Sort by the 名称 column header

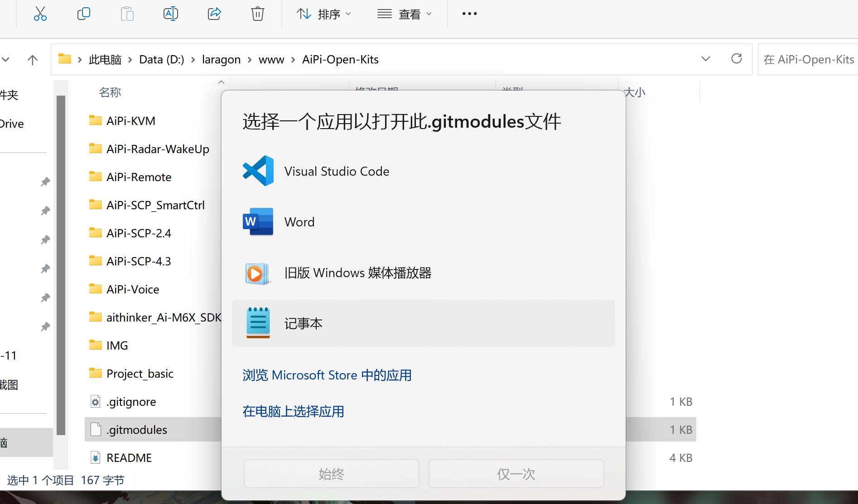pyautogui.click(x=110, y=92)
